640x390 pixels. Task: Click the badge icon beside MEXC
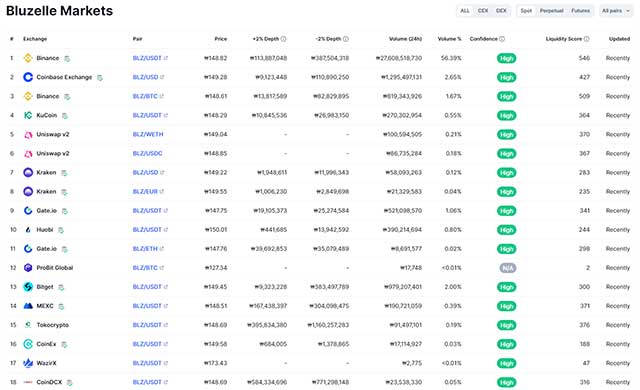(x=61, y=306)
